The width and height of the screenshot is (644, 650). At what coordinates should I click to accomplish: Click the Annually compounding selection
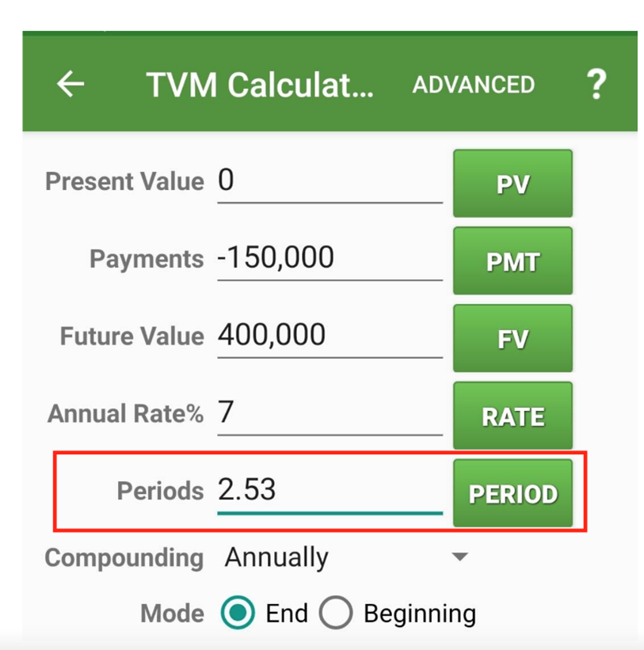click(276, 557)
